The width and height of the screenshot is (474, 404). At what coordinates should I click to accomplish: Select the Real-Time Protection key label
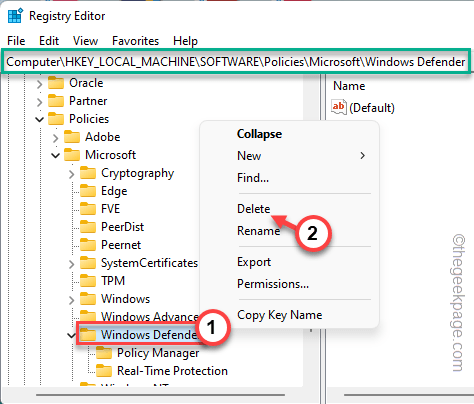click(x=172, y=371)
